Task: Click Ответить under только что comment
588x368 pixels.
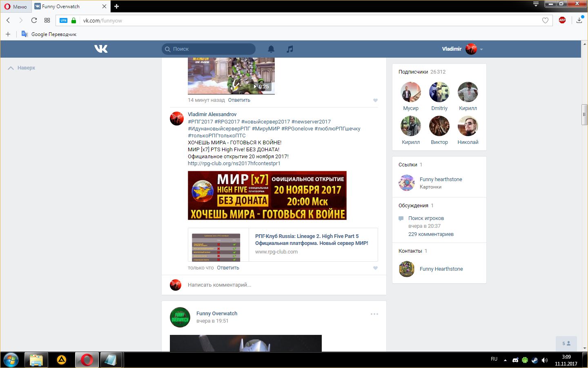Action: (x=228, y=268)
